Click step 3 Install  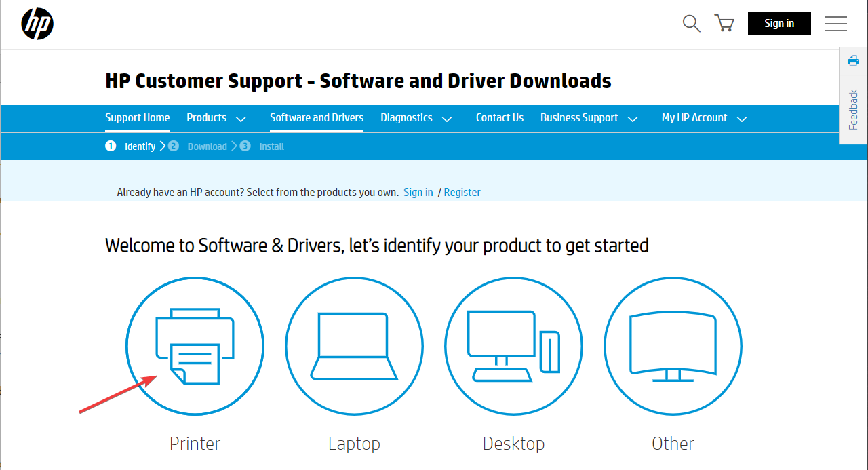262,146
